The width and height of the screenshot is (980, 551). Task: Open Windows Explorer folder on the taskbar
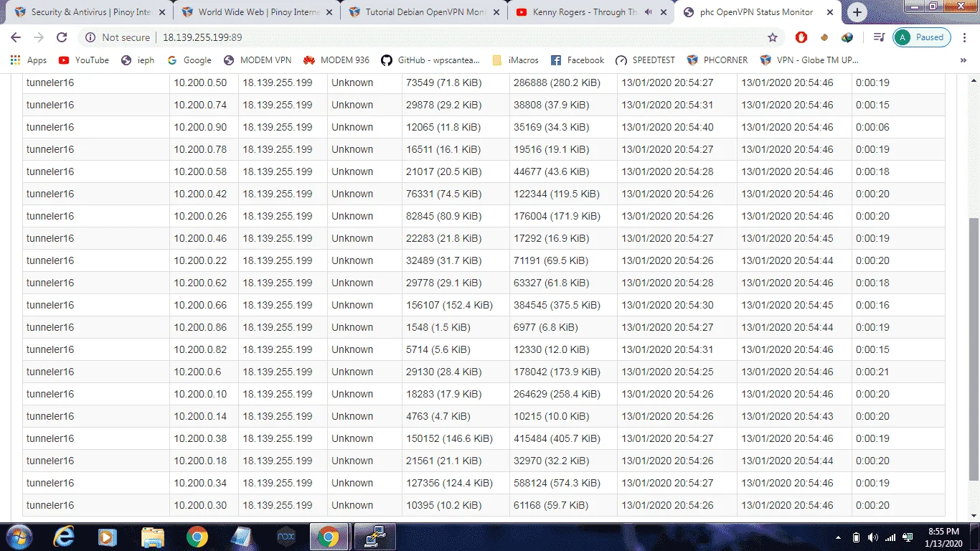[x=152, y=537]
